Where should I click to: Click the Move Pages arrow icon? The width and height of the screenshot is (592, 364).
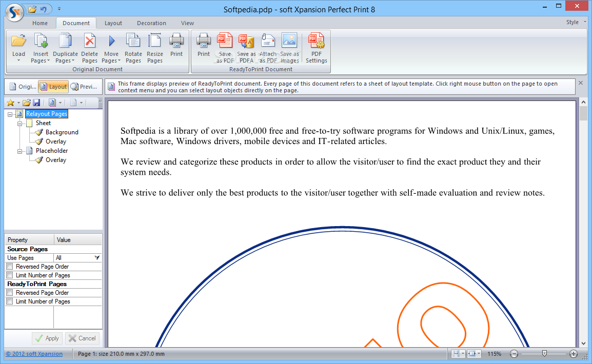(111, 41)
